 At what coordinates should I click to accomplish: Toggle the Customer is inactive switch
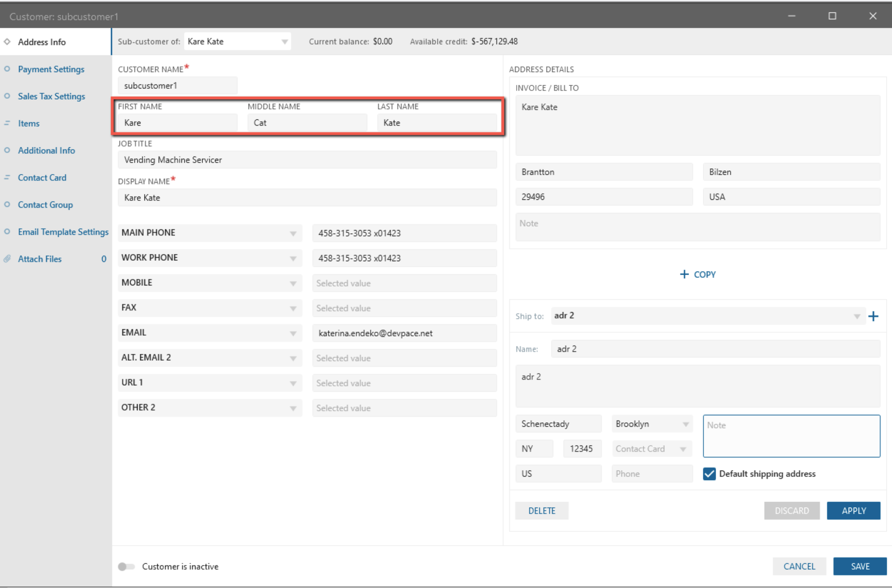pos(126,566)
